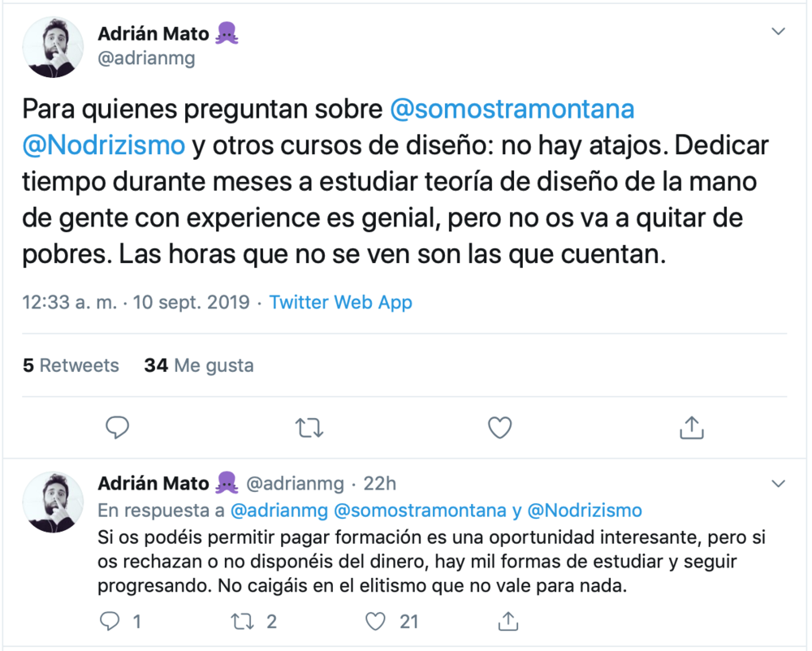Open the 22h timestamp of reply
This screenshot has width=812, height=651.
(380, 484)
